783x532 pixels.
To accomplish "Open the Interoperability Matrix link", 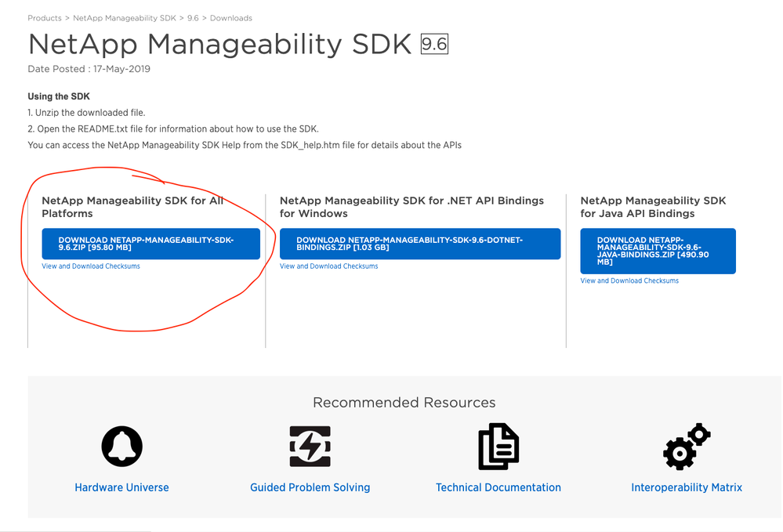I will (687, 487).
